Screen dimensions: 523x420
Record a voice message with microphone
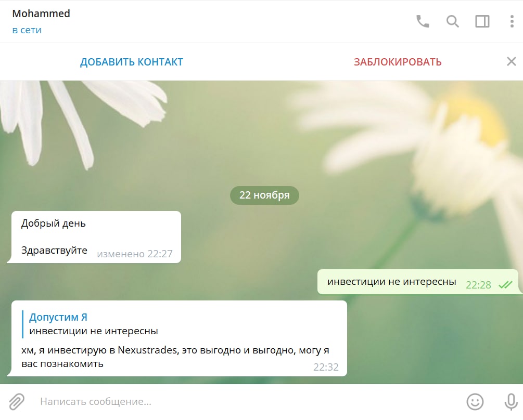(x=511, y=402)
